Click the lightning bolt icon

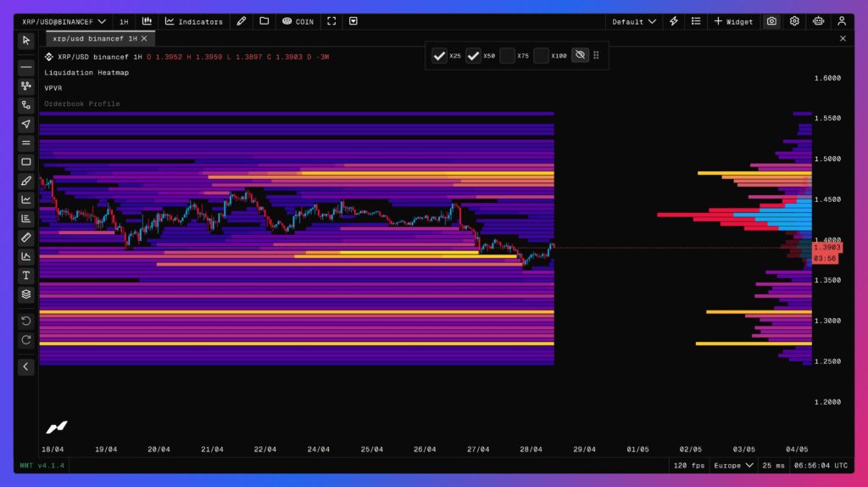[x=674, y=21]
